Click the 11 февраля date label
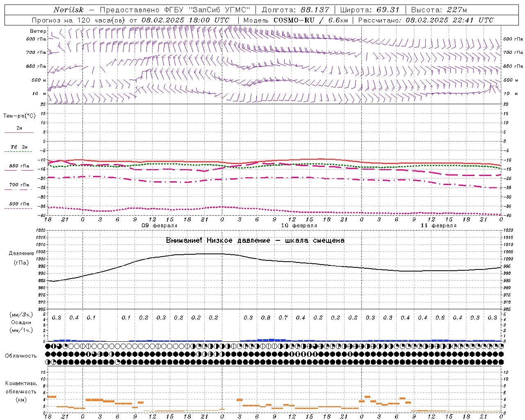525x420 pixels. tap(438, 226)
